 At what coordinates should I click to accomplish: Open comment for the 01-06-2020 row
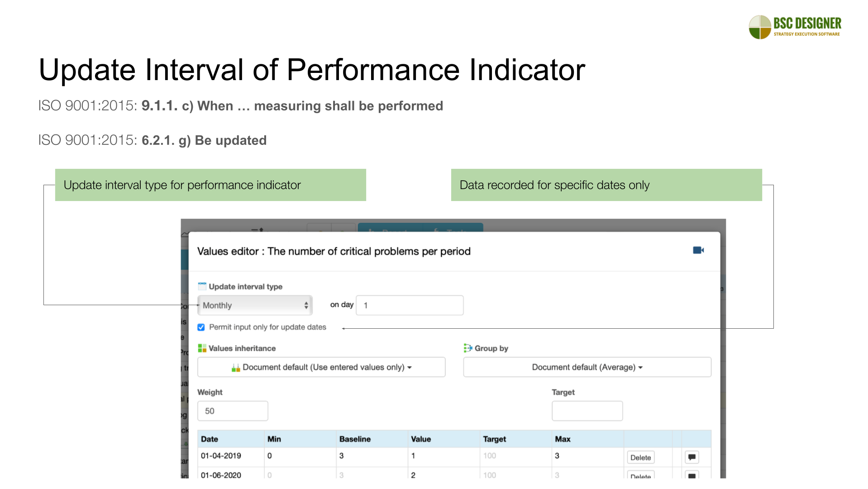point(692,475)
